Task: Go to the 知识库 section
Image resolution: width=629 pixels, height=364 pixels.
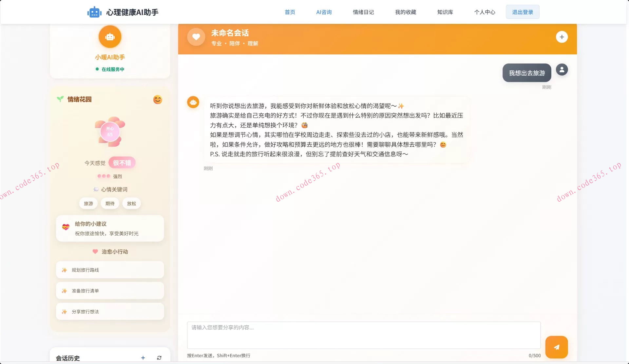Action: coord(445,12)
